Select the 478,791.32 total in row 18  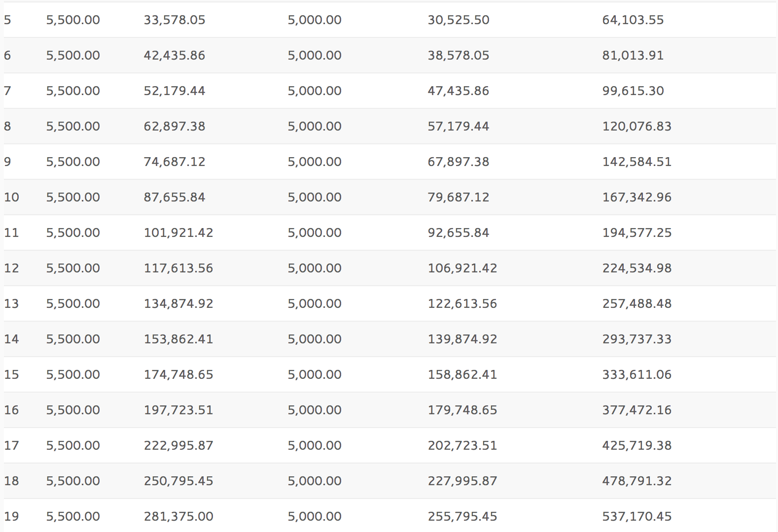coord(637,481)
